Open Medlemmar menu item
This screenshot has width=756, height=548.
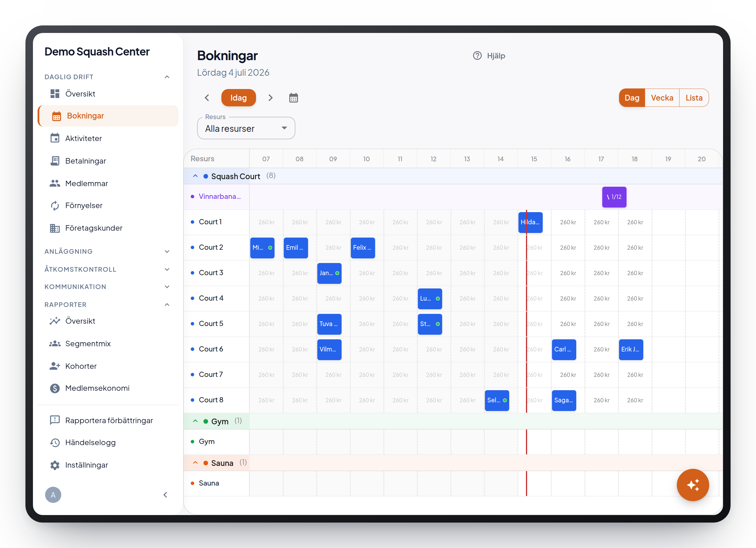(108, 183)
